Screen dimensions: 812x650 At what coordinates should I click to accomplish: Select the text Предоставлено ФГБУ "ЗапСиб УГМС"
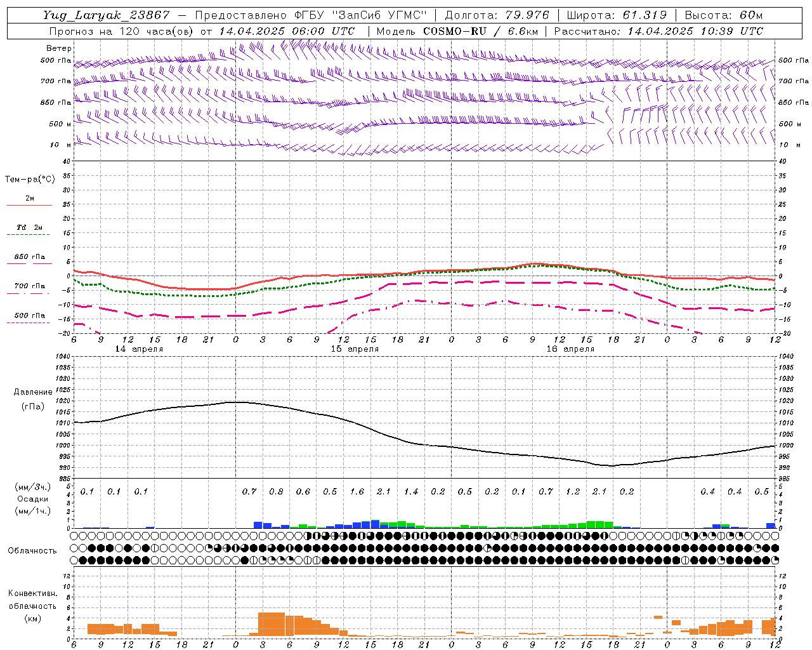[x=311, y=15]
